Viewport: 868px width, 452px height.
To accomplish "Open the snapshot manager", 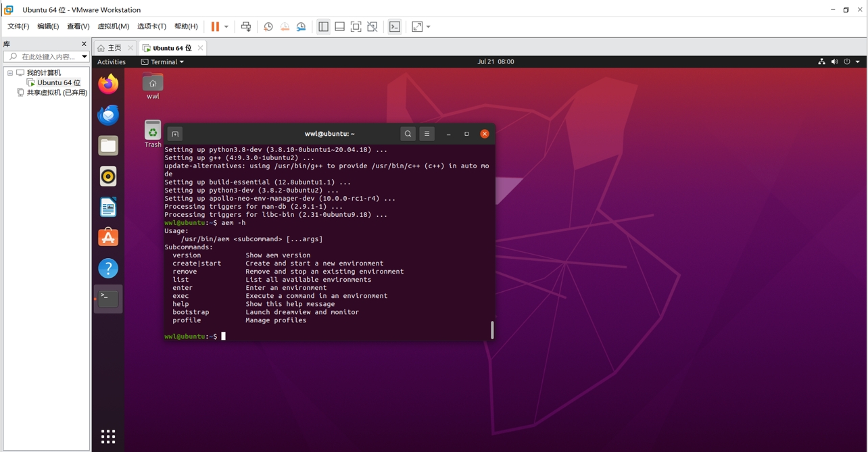I will click(x=301, y=26).
